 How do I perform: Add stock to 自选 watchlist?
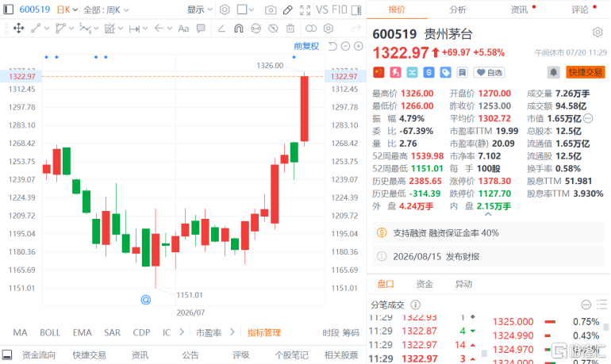[490, 72]
